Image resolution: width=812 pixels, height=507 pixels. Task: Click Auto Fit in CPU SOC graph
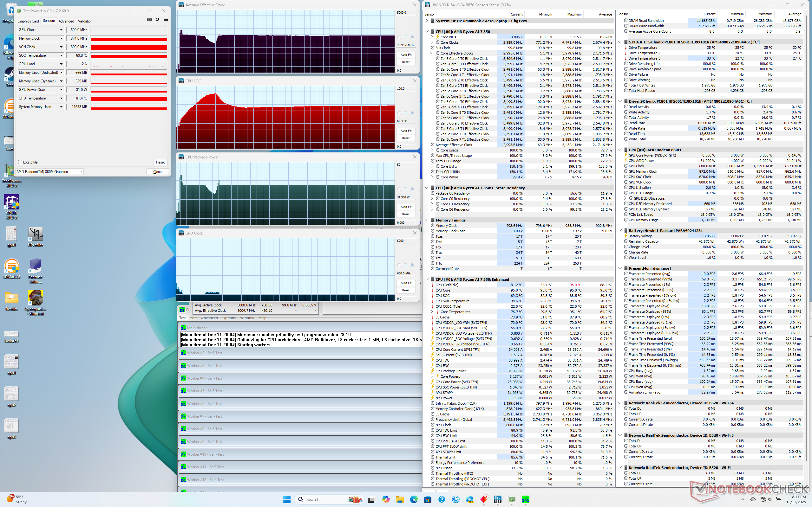tap(406, 131)
